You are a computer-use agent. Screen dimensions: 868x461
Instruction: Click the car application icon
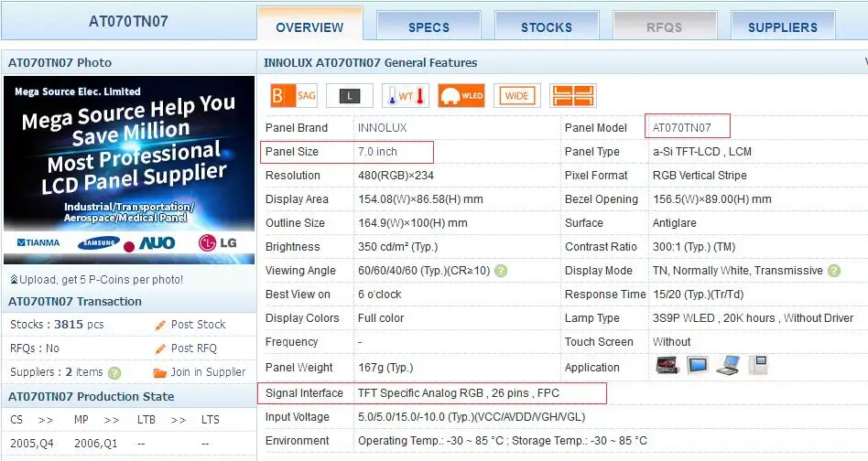(667, 365)
